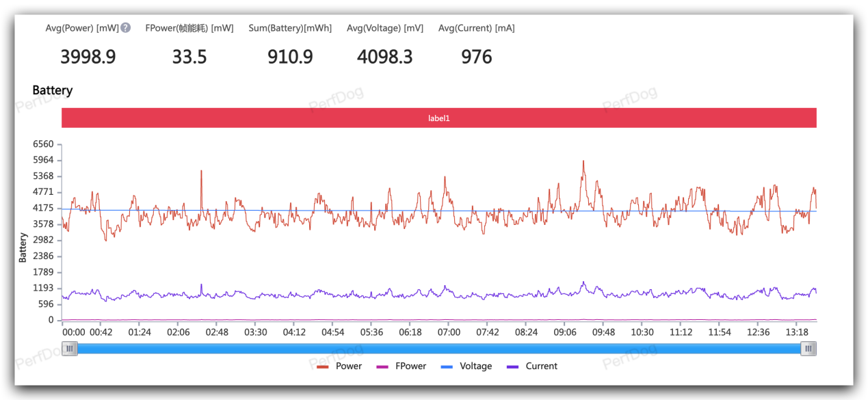Click the 13:18 time axis label
868x400 pixels.
pos(797,332)
